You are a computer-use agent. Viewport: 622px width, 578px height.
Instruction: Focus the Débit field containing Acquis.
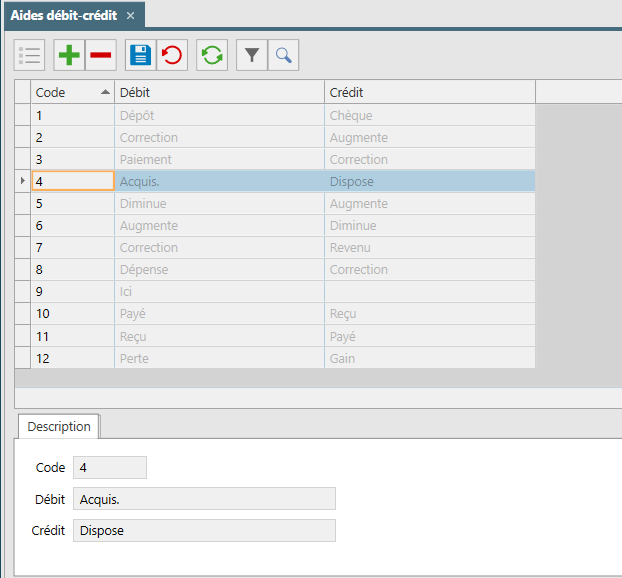pyautogui.click(x=204, y=499)
